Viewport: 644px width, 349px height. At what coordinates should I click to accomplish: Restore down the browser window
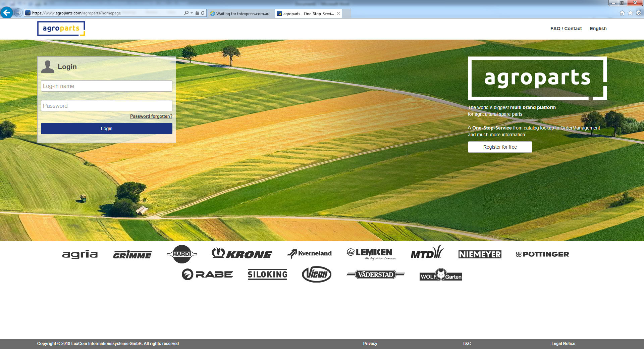[x=622, y=3]
